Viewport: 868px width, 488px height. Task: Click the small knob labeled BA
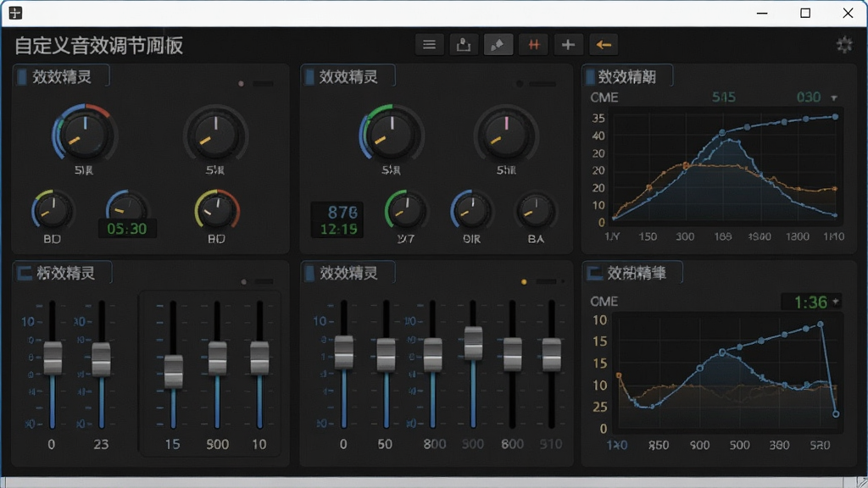536,210
